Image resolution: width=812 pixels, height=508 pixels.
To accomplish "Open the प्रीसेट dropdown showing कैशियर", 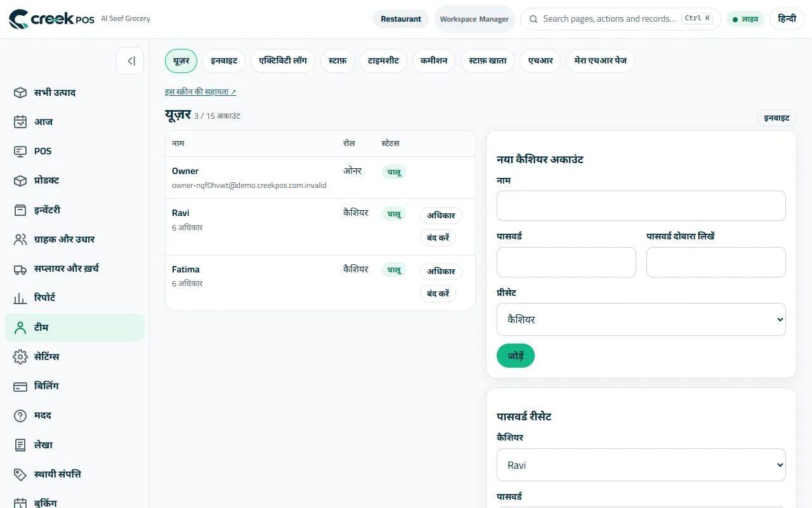I will pos(641,319).
